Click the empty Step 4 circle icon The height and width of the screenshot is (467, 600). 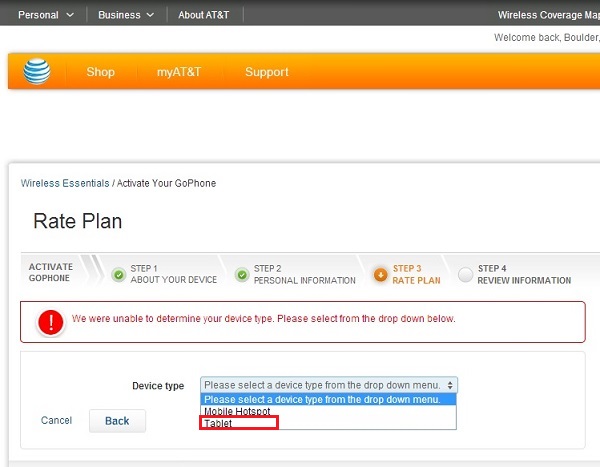tap(465, 274)
